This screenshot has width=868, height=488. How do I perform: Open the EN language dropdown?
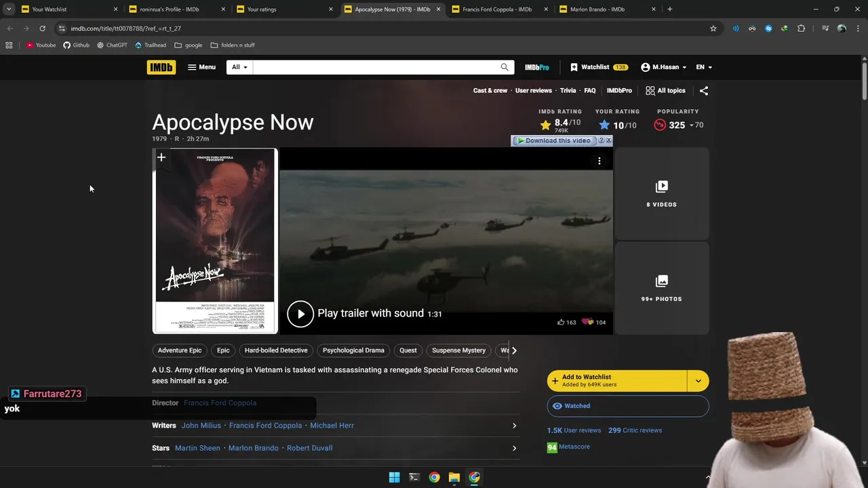[704, 67]
